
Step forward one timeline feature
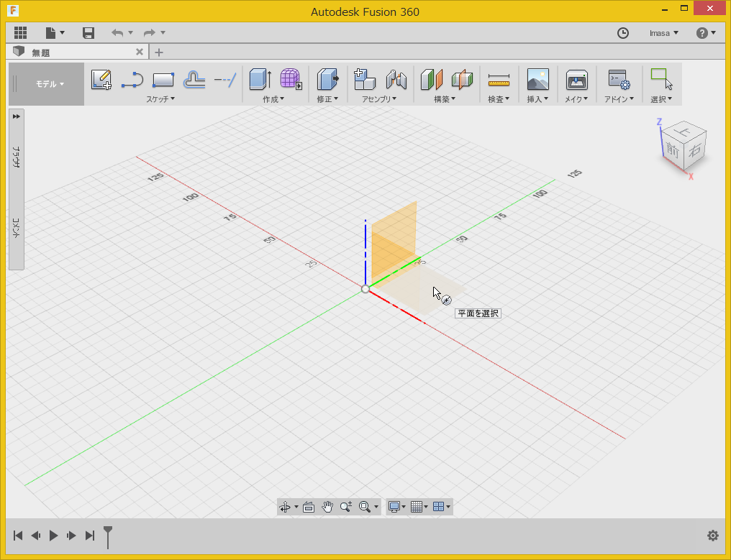tap(71, 536)
